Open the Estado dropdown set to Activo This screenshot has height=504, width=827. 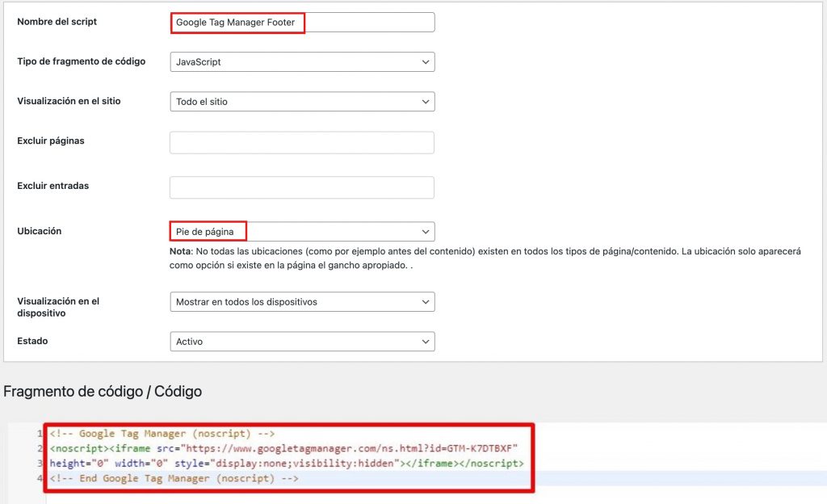click(302, 342)
